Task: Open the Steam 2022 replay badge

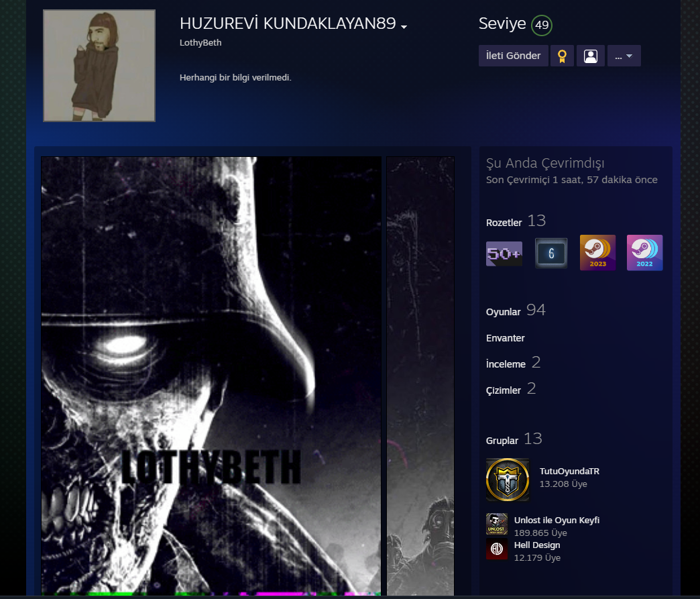Action: (x=644, y=253)
